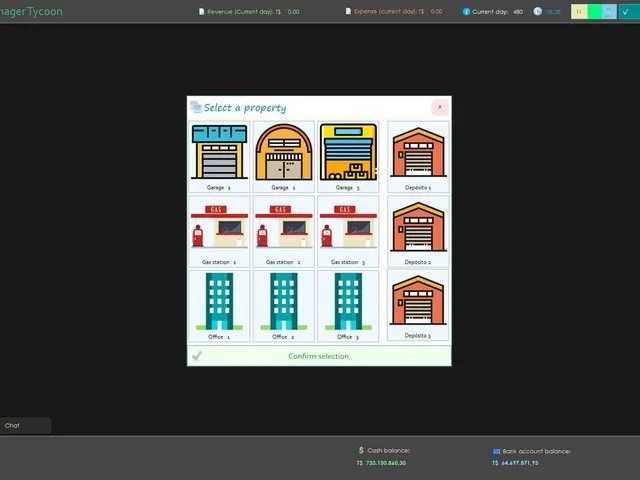Click the green normal-speed button
Screen dimensions: 640x480
594,11
